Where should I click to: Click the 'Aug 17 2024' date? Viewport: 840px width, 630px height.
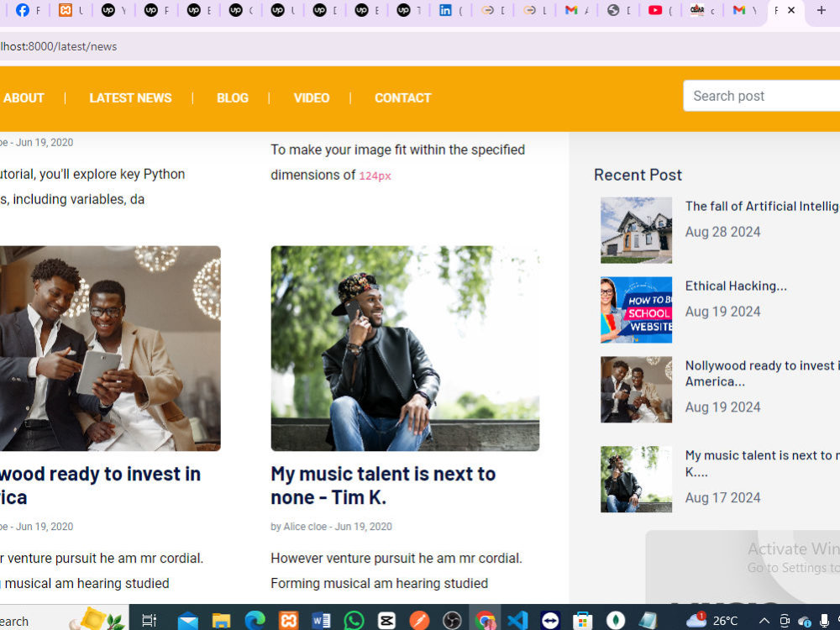(722, 497)
